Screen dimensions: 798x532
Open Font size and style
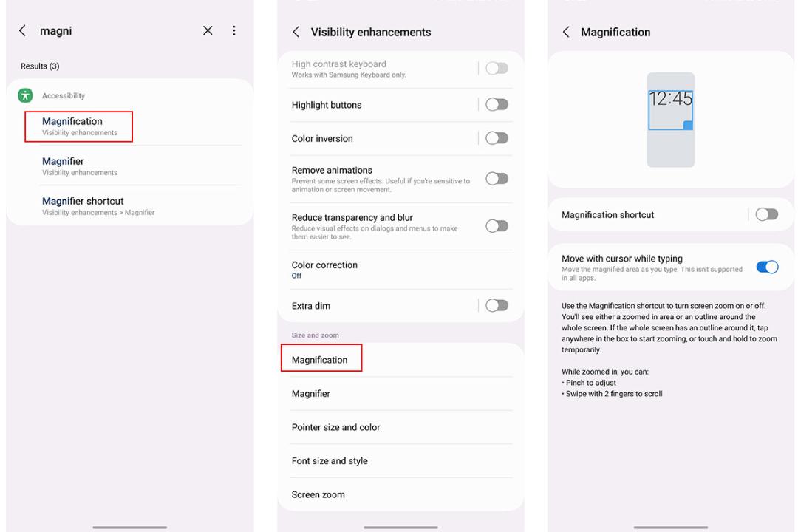400,461
